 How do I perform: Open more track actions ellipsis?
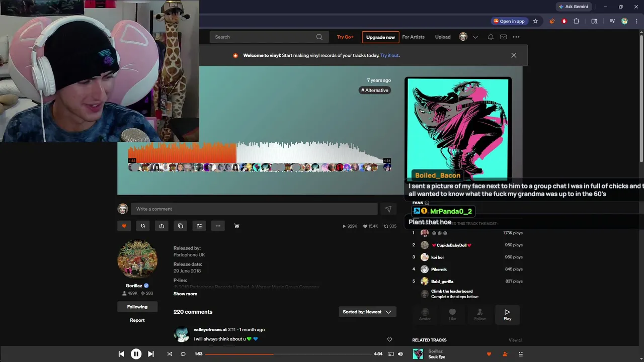(x=218, y=226)
